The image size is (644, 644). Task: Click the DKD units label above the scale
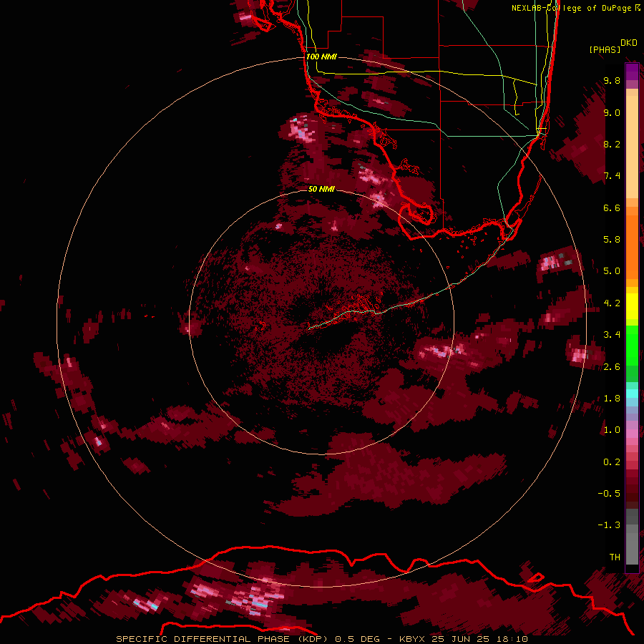pyautogui.click(x=629, y=43)
